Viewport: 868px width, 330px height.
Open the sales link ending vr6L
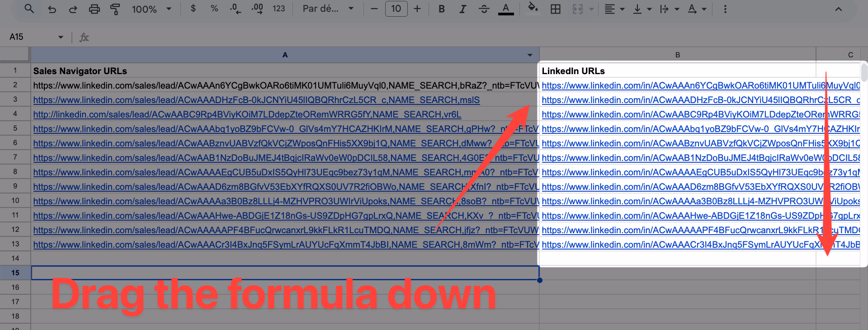point(247,114)
